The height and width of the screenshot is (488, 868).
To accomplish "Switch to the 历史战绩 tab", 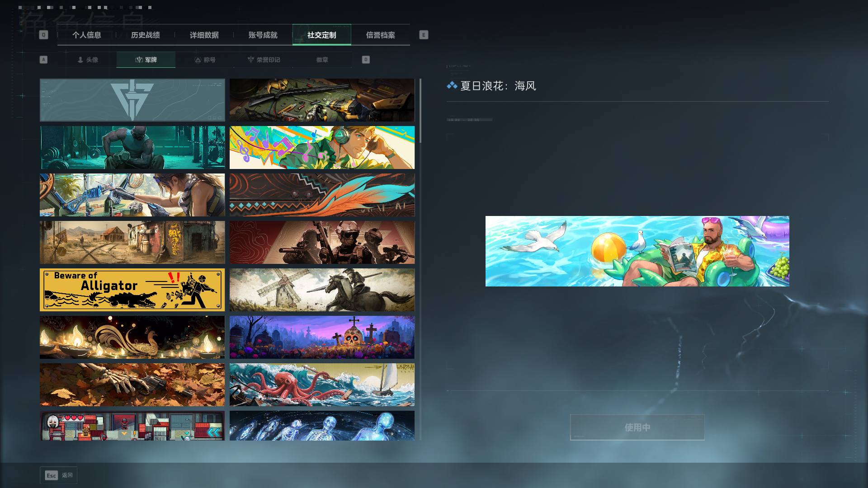I will coord(146,35).
